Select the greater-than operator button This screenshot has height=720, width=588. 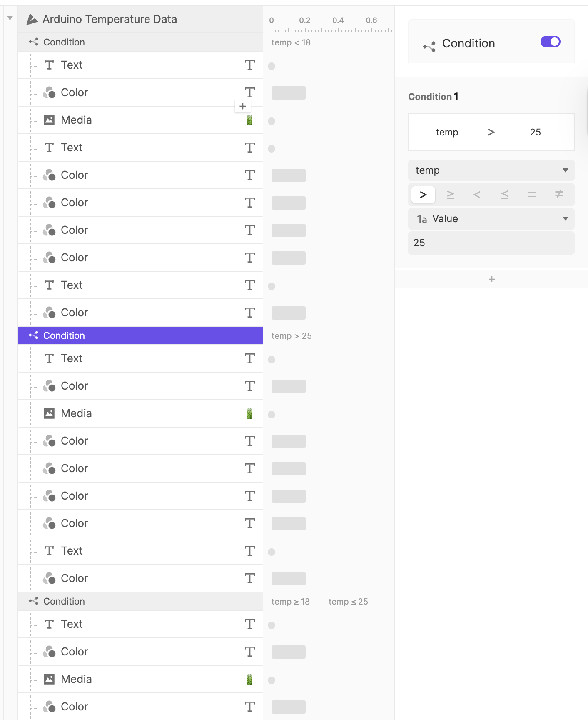click(423, 195)
